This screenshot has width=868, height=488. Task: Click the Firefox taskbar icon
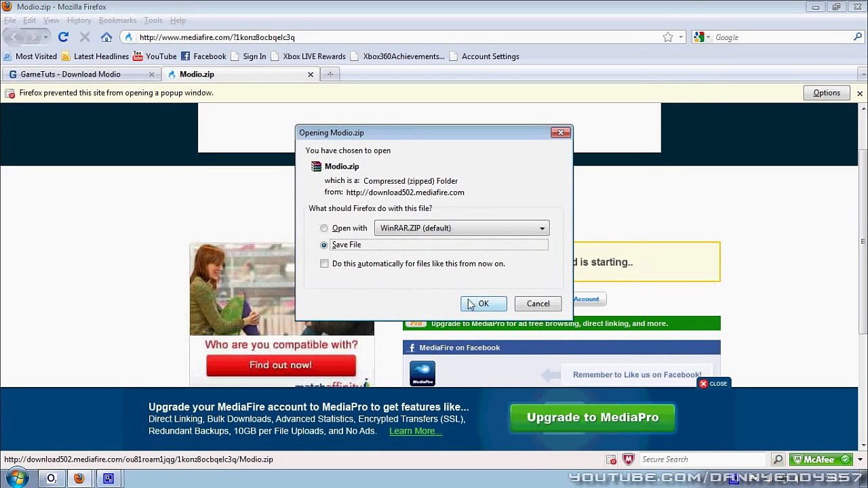click(x=79, y=479)
